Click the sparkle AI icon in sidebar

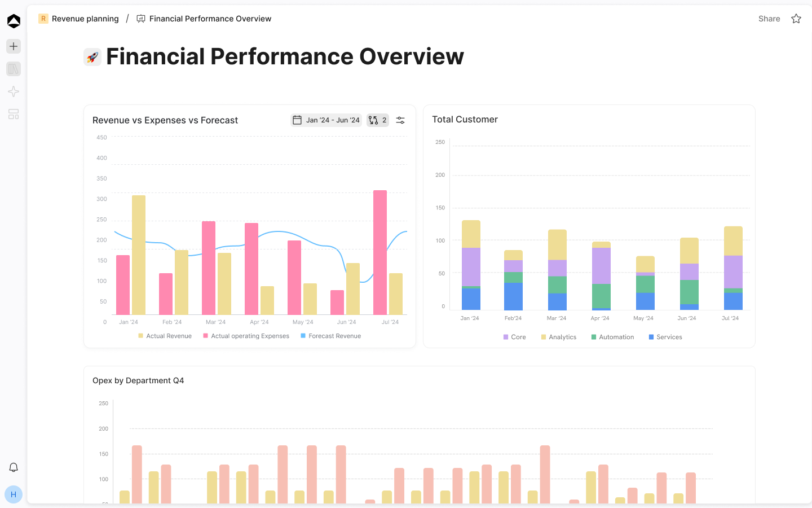point(14,91)
